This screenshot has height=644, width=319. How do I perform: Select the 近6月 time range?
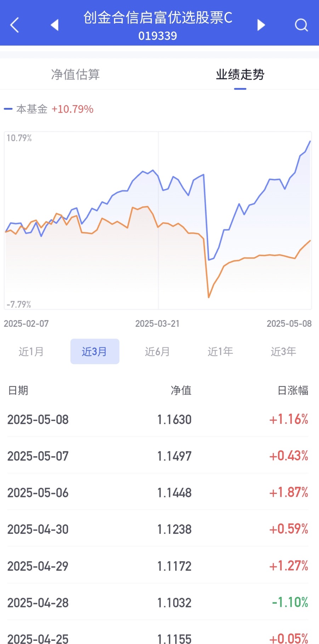point(157,352)
